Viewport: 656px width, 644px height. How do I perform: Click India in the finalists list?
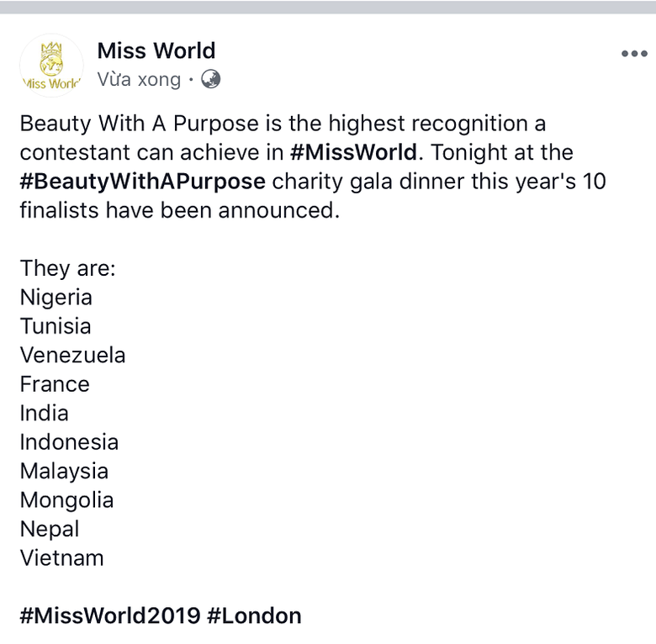pos(45,413)
